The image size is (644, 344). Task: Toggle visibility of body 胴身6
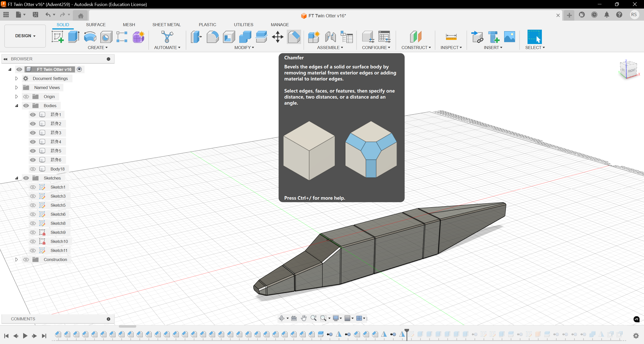[33, 160]
